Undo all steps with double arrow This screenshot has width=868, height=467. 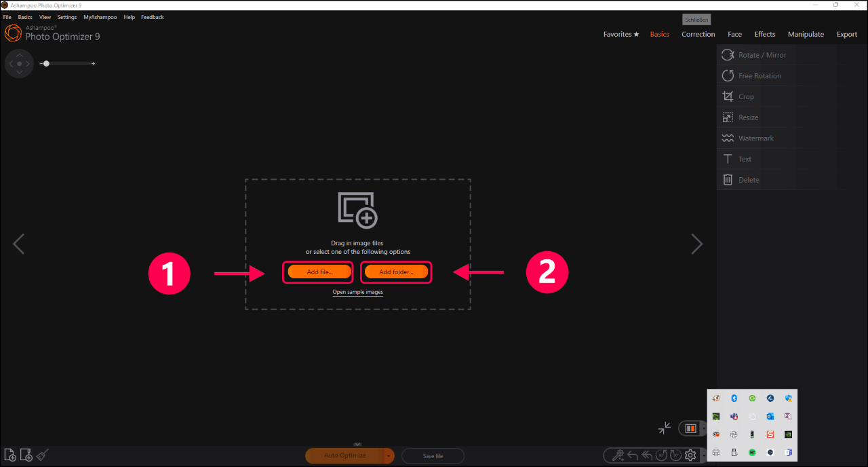647,455
